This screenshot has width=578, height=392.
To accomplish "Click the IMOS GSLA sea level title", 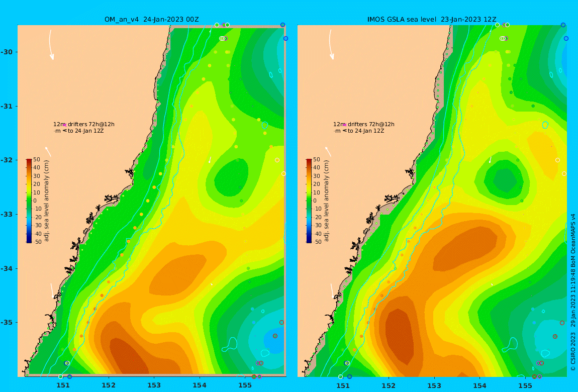I will 432,19.
